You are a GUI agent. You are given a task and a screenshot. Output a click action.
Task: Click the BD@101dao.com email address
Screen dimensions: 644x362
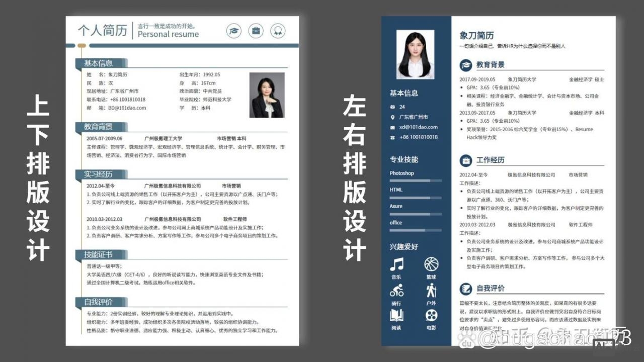pos(126,107)
